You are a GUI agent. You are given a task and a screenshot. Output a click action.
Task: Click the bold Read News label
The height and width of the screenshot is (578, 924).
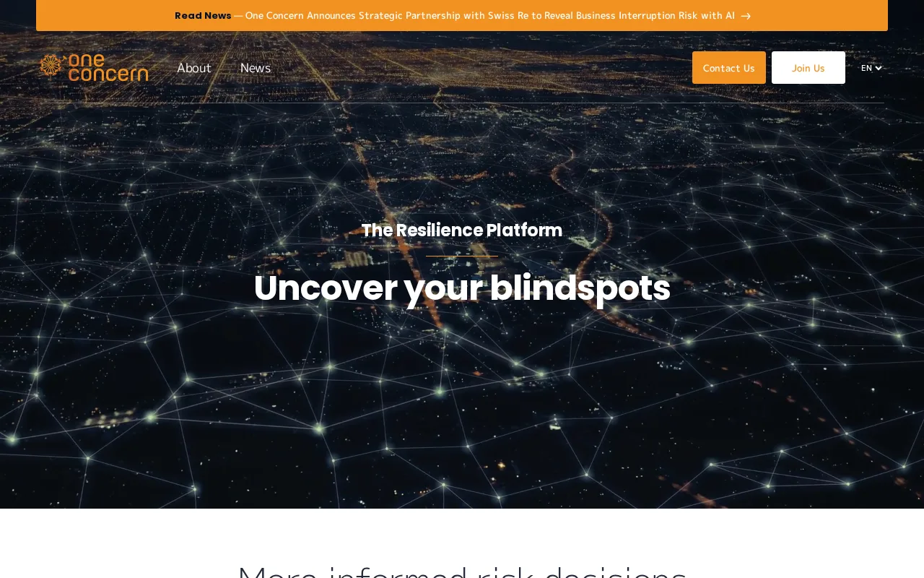point(203,16)
